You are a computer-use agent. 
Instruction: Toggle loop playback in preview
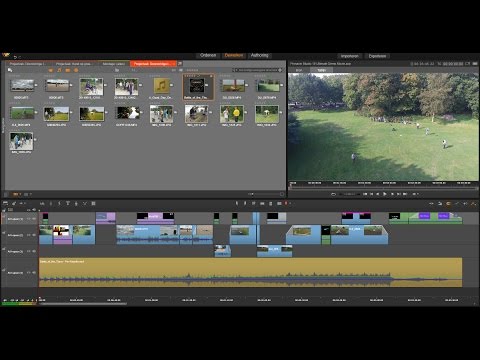(333, 194)
